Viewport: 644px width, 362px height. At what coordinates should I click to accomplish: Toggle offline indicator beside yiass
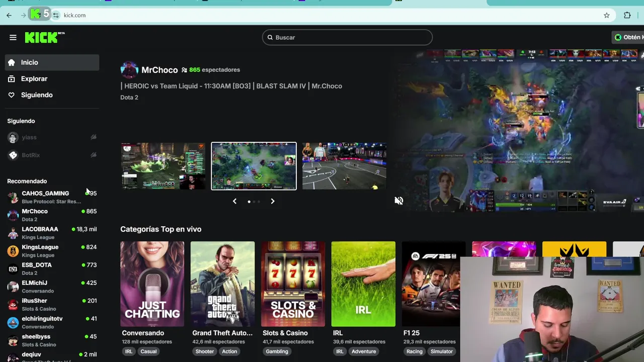pos(93,137)
